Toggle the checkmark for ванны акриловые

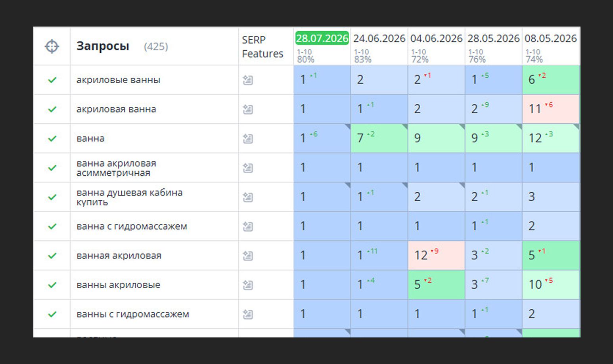52,285
